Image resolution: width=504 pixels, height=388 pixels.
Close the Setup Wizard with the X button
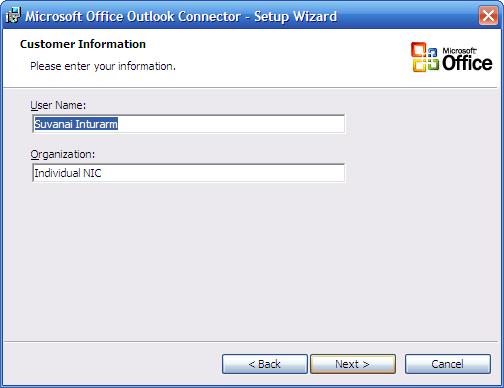pyautogui.click(x=488, y=16)
